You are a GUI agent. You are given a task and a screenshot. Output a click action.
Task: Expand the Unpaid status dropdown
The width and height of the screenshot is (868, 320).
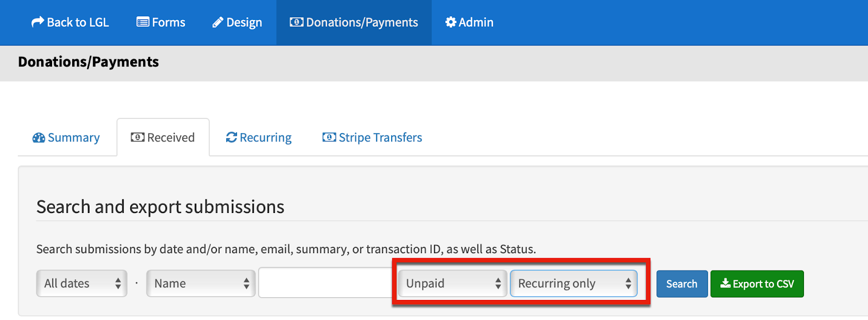452,284
